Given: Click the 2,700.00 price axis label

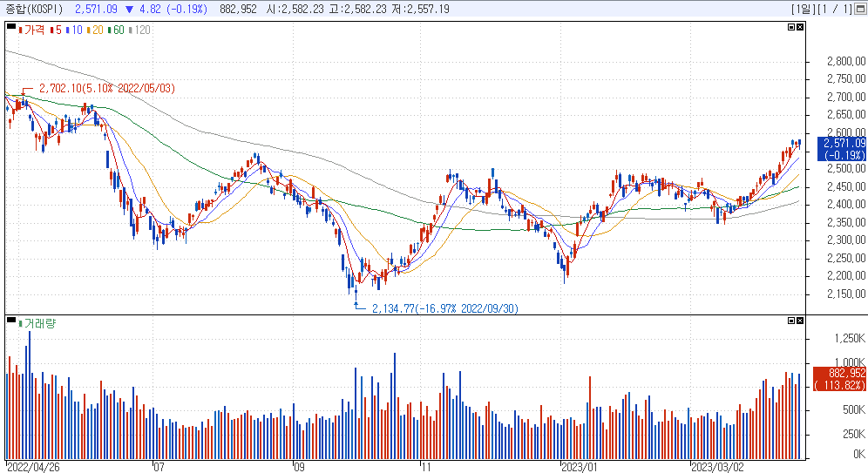Looking at the screenshot, I should (846, 98).
